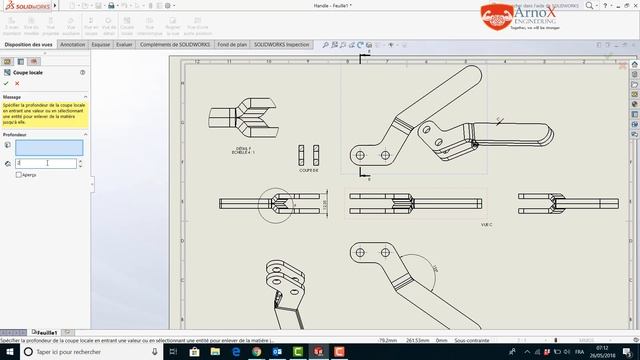Enable the Aperçu preview checkbox
This screenshot has width=640, height=360.
click(x=18, y=175)
